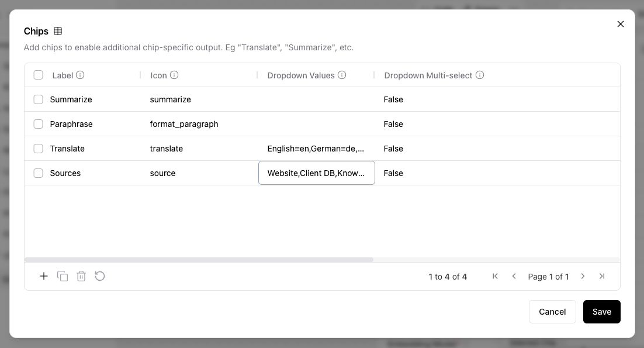Check the Summarize row checkbox
The height and width of the screenshot is (348, 644).
(39, 99)
